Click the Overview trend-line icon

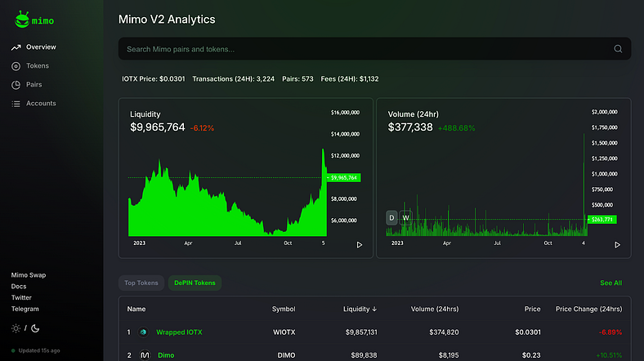[x=16, y=47]
